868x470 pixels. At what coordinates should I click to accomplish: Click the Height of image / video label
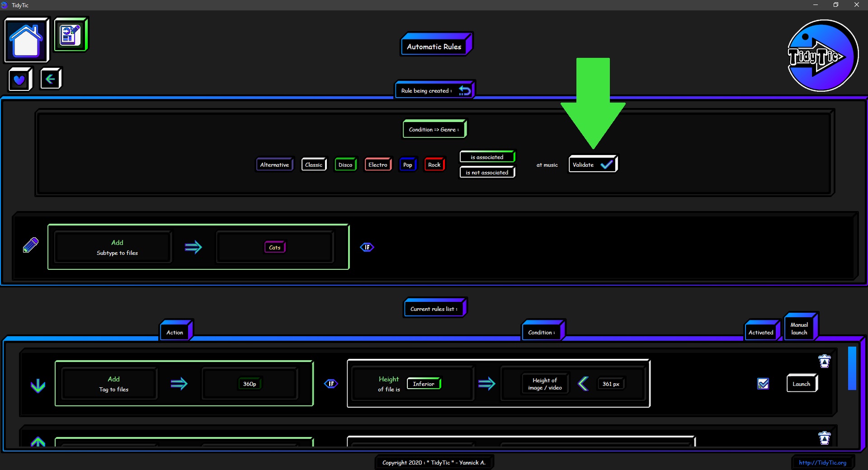[545, 384]
